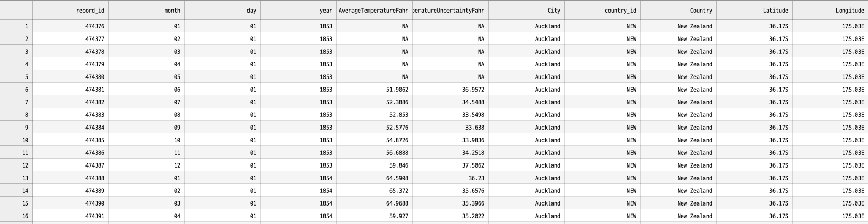Select the AverageTemperatureFahr column header
868x224 pixels.
[374, 10]
